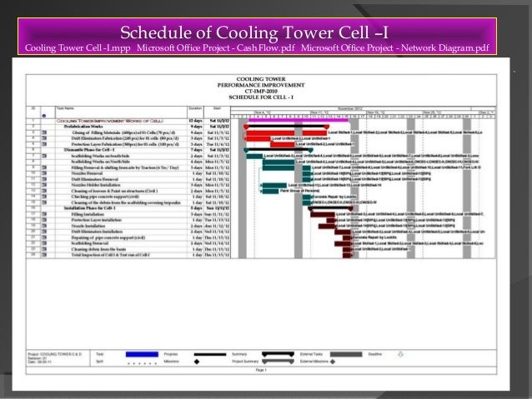Select the Scaffolding Works on North Side task
The image size is (532, 399).
click(100, 162)
